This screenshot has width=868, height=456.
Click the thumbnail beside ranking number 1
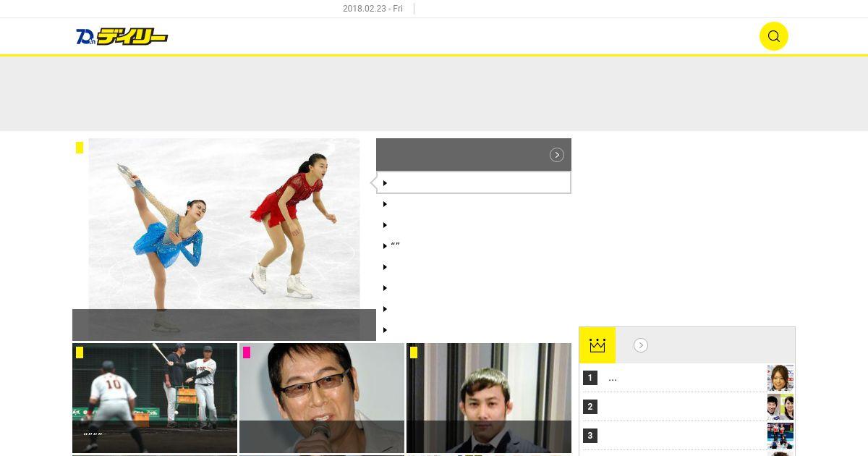[780, 378]
